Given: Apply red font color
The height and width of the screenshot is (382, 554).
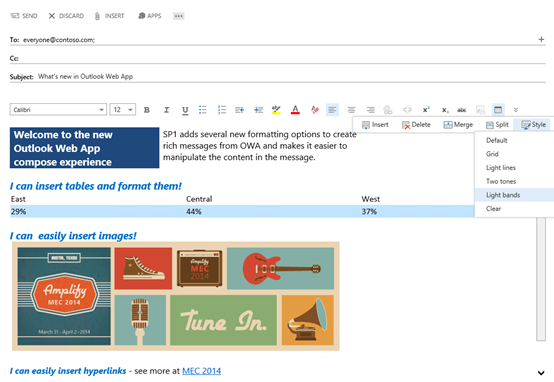Looking at the screenshot, I should coord(295,110).
